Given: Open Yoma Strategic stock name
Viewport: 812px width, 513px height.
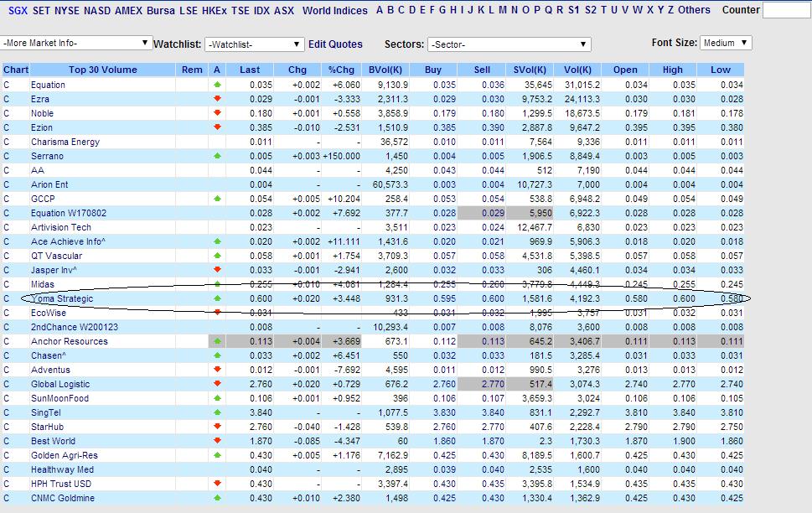Looking at the screenshot, I should 62,298.
